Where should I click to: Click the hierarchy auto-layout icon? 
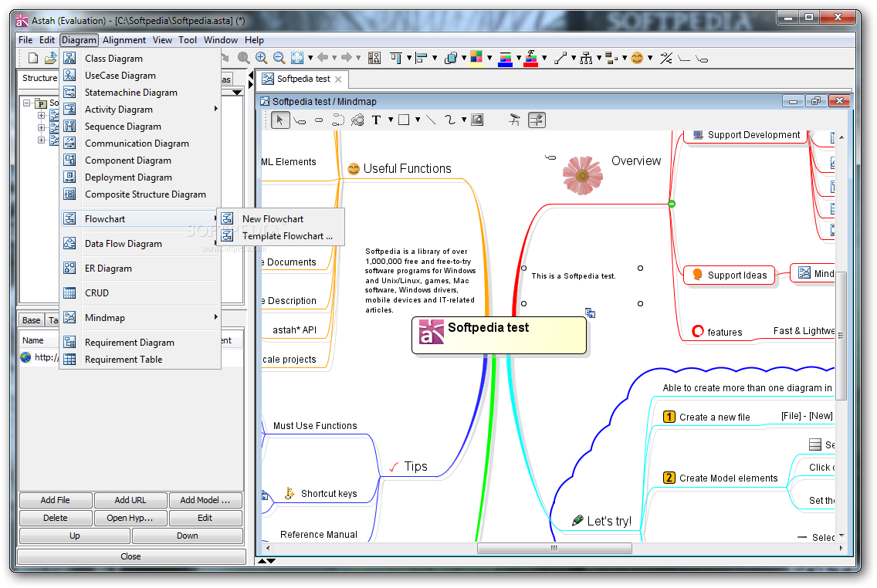pos(586,58)
